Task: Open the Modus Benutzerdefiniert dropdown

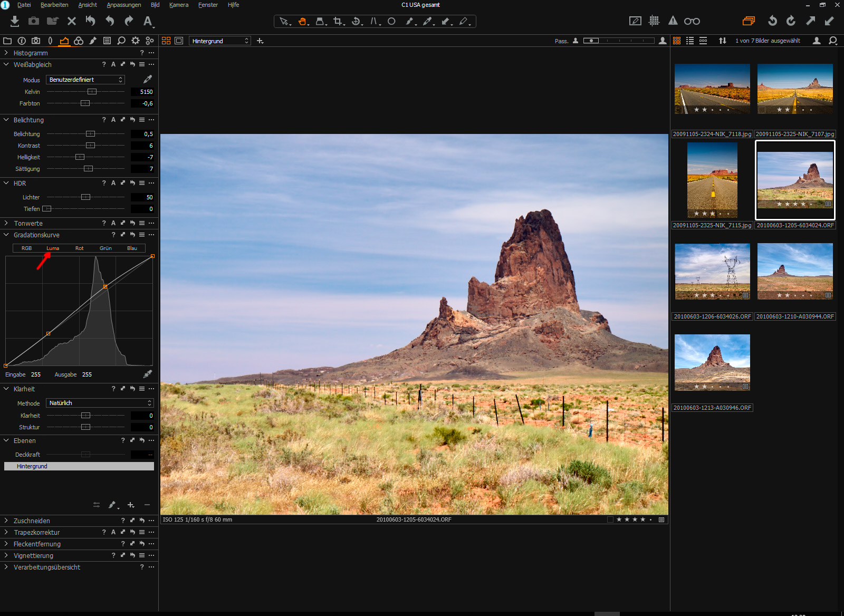Action: (x=85, y=80)
